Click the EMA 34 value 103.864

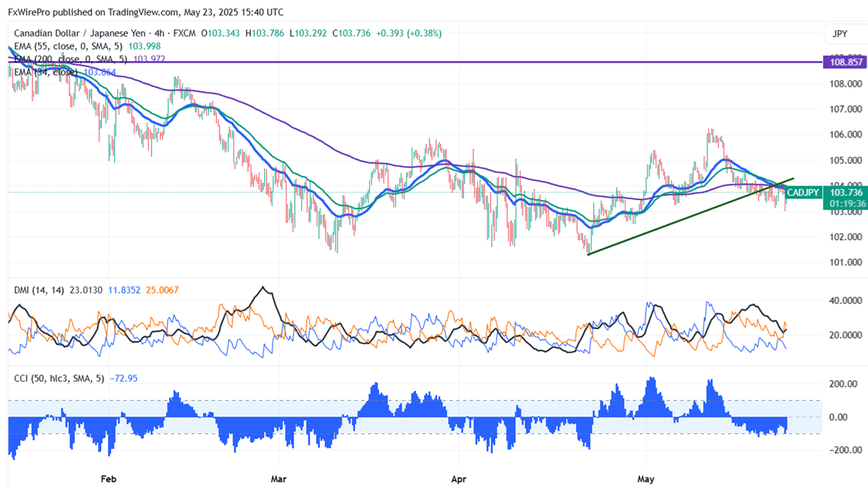100,73
